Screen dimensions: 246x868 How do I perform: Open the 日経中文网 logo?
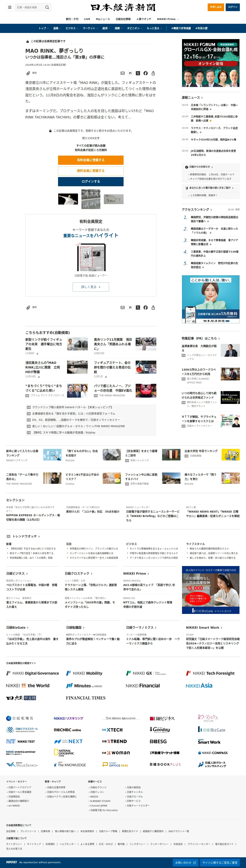[x=21, y=698]
